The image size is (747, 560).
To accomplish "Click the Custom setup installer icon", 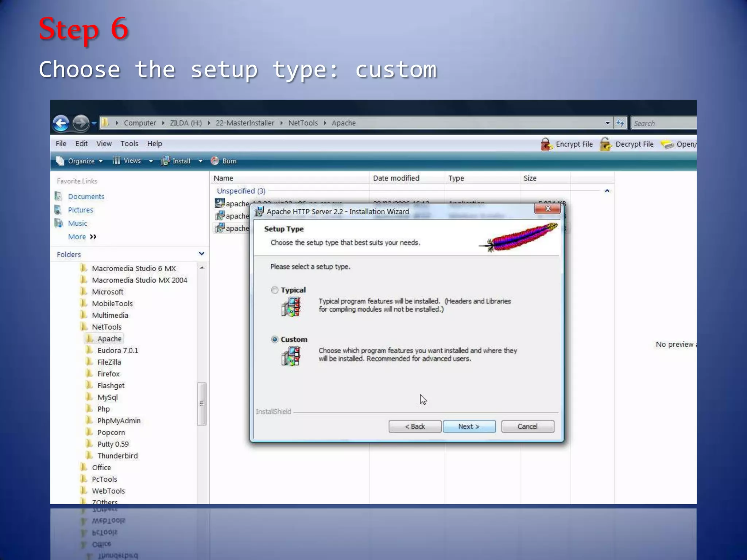I will pyautogui.click(x=291, y=356).
